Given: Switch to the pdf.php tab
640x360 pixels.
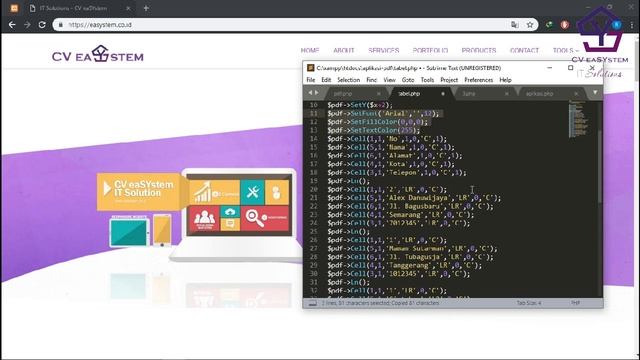Looking at the screenshot, I should [x=343, y=94].
